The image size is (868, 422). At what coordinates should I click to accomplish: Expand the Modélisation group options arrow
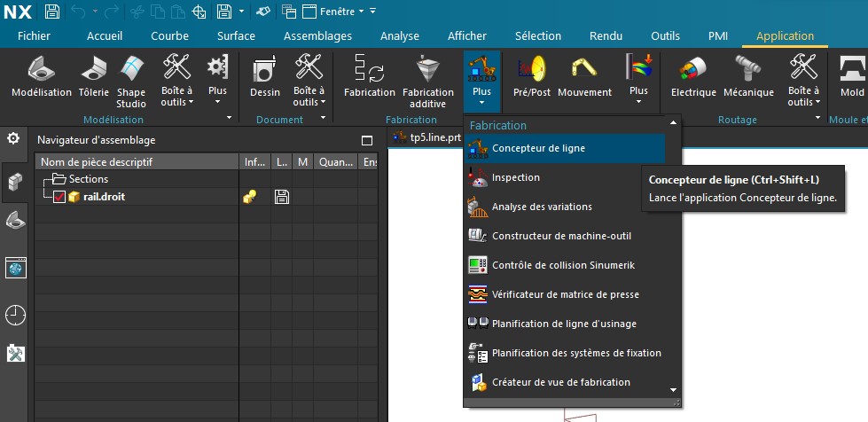coord(229,118)
